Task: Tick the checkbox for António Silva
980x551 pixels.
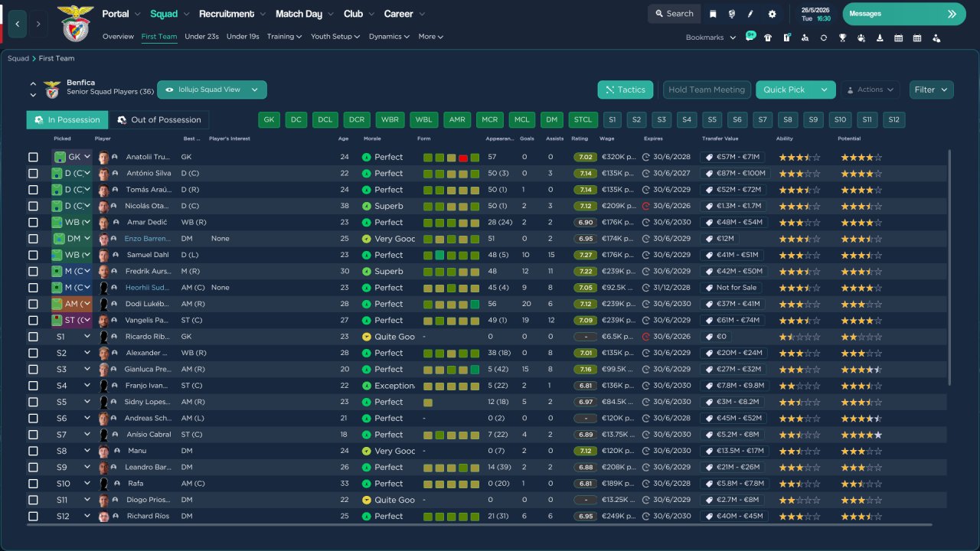Action: (33, 174)
